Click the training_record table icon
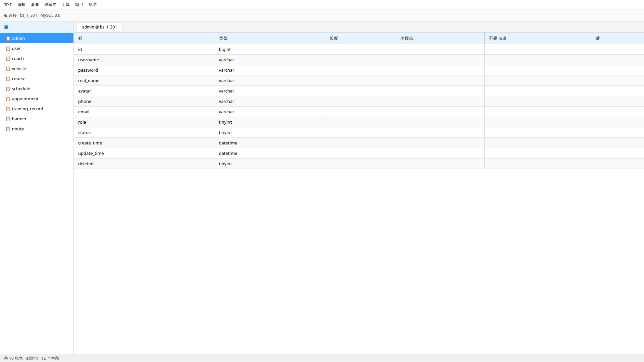 8,109
